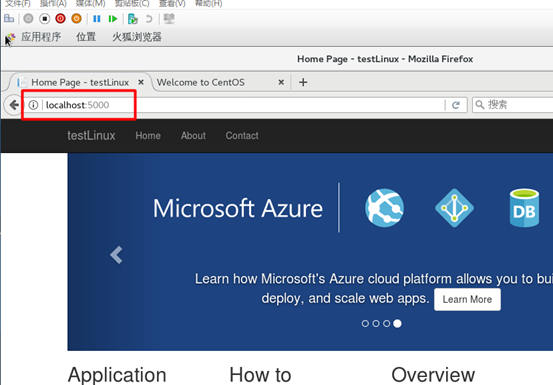
Task: Click the grey Start VM circle icon
Action: pyautogui.click(x=28, y=18)
